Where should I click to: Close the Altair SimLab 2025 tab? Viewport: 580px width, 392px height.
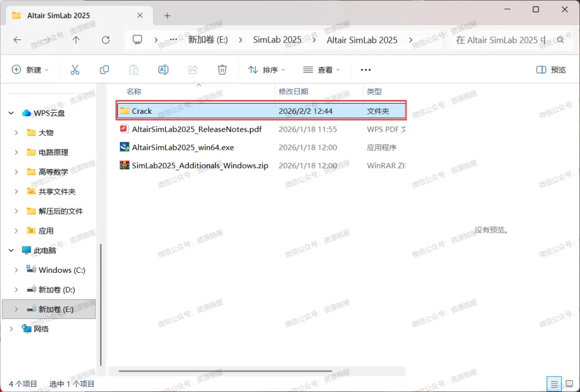[140, 16]
